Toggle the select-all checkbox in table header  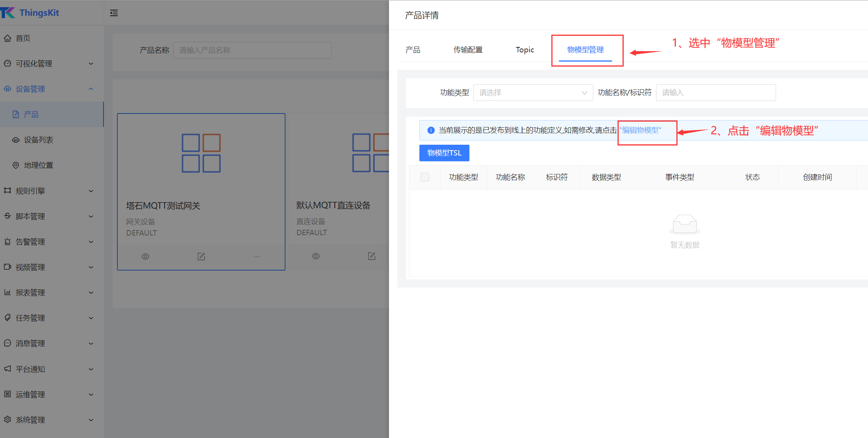[x=425, y=177]
